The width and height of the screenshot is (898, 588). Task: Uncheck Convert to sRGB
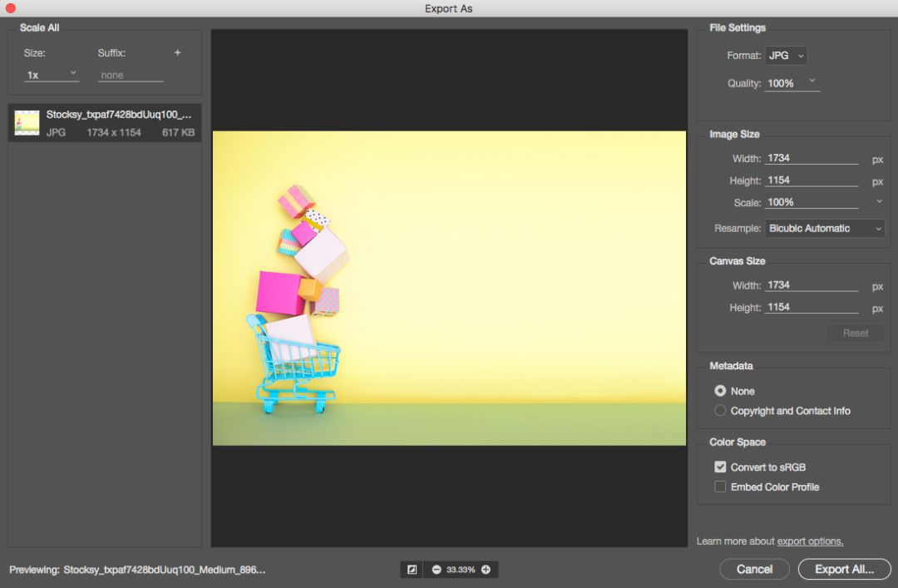click(x=720, y=467)
